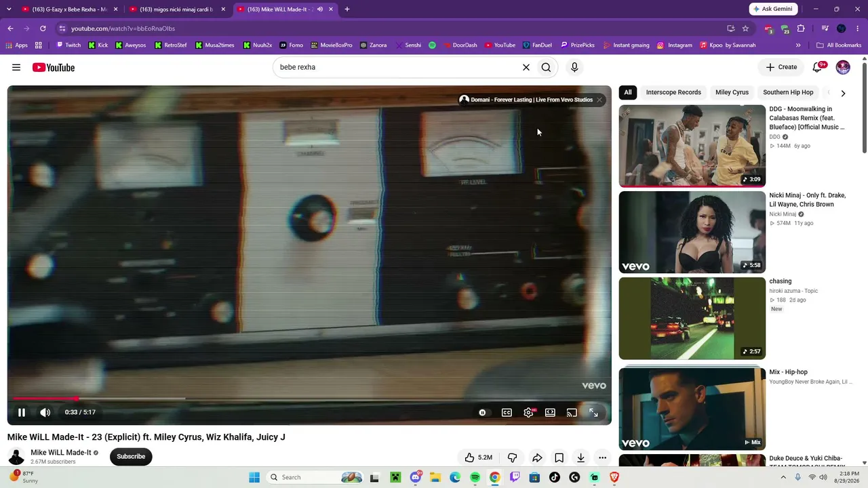
Task: Start voice search with the microphone
Action: (x=574, y=67)
